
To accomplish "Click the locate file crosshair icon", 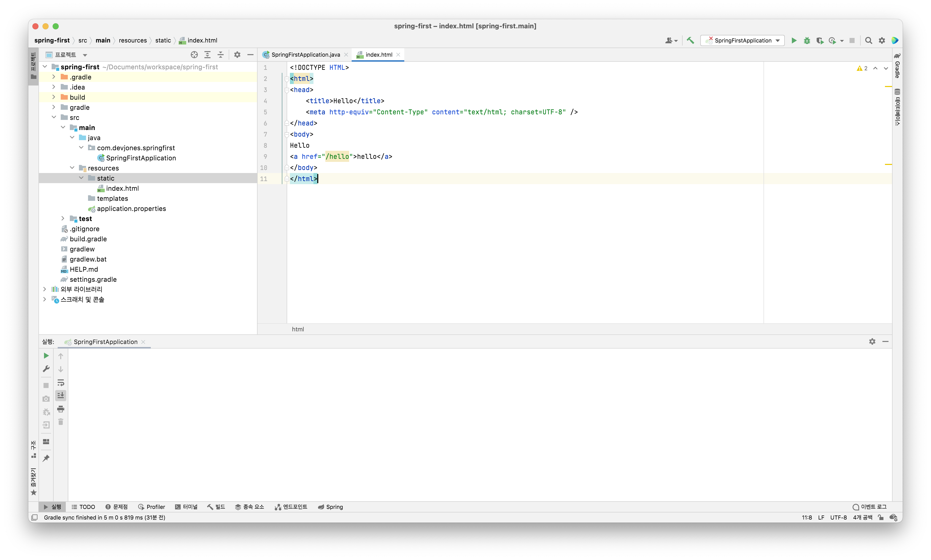I will 194,55.
